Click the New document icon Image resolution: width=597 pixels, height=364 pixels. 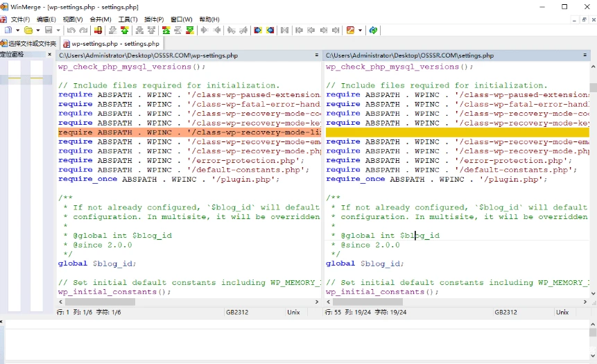[x=8, y=30]
